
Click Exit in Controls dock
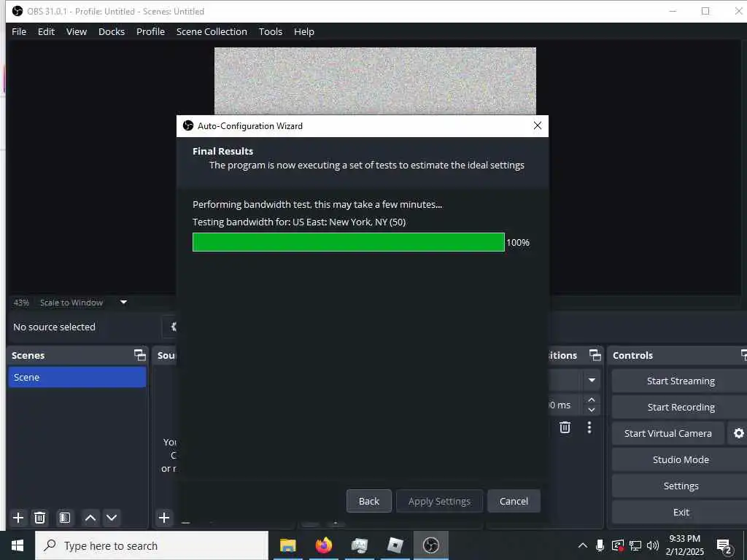[x=681, y=512]
